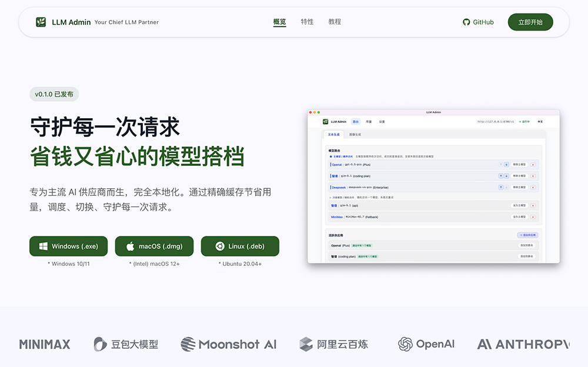588x367 pixels.
Task: Download the Windows (.exe) installer
Action: point(69,246)
